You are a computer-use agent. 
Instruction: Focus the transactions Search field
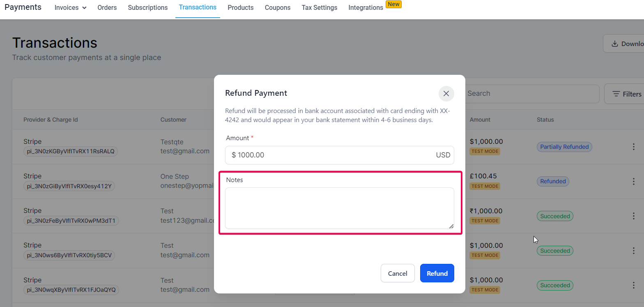tap(532, 94)
